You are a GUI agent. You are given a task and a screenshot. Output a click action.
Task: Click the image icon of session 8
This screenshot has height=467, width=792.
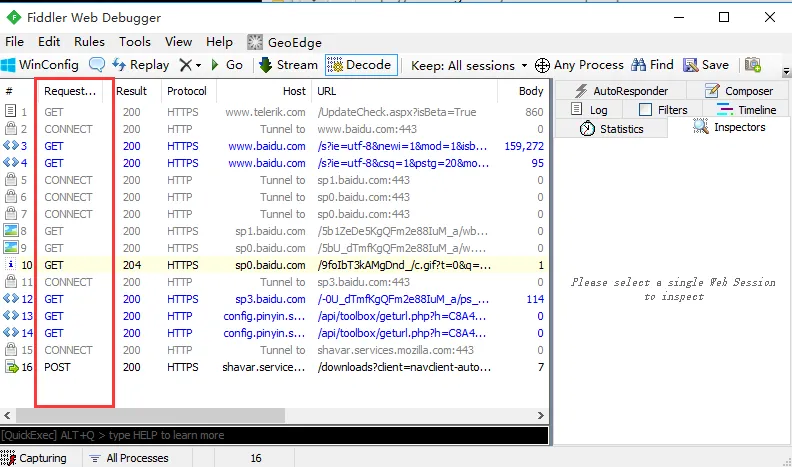click(x=11, y=231)
